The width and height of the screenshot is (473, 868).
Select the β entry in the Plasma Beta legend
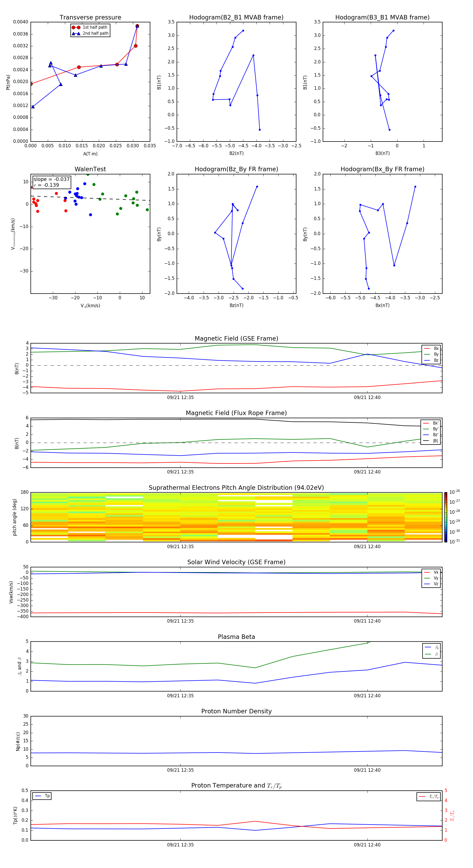431,654
